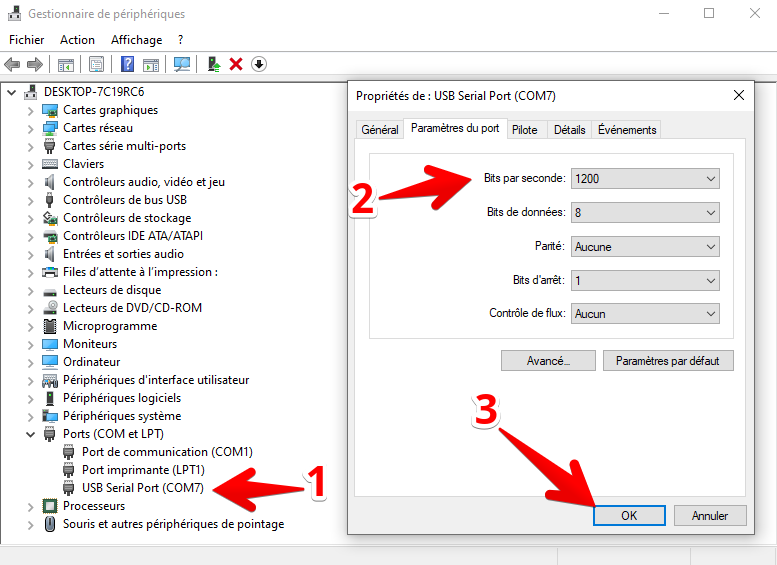Screen dimensions: 777x565
Task: Open the ? help menu
Action: [x=180, y=40]
